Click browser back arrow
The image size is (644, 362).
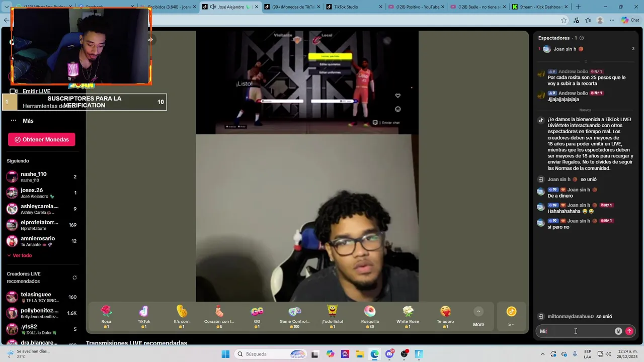(x=6, y=20)
